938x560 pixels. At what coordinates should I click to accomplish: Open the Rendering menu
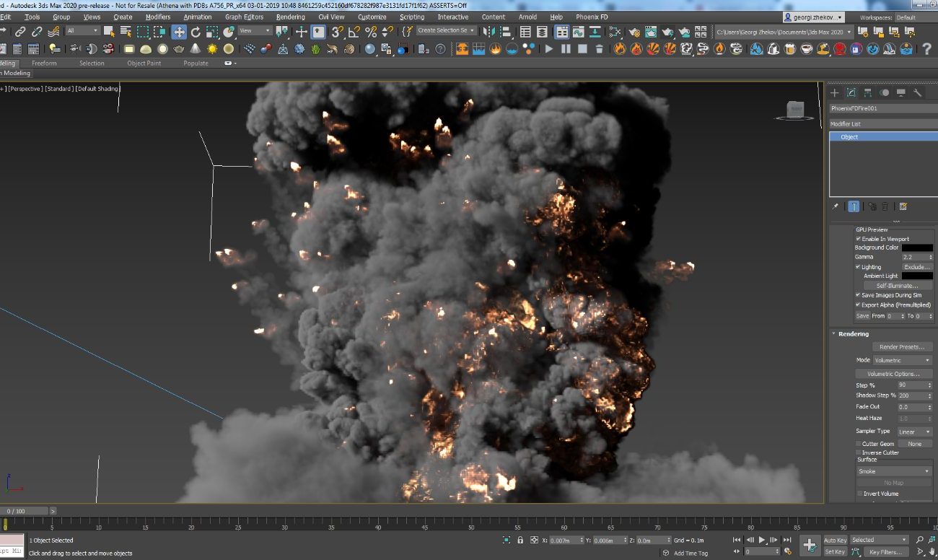click(x=290, y=17)
